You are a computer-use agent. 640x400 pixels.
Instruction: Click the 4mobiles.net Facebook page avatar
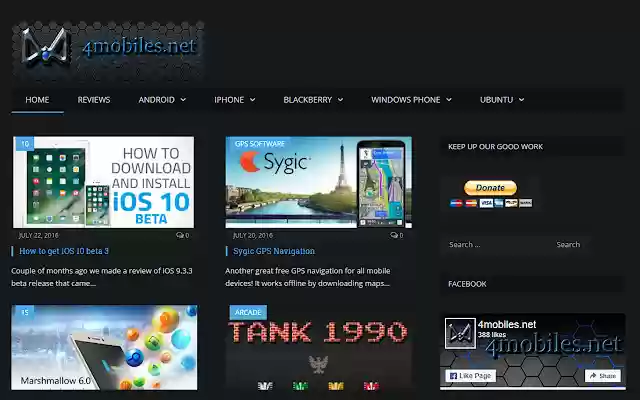460,333
